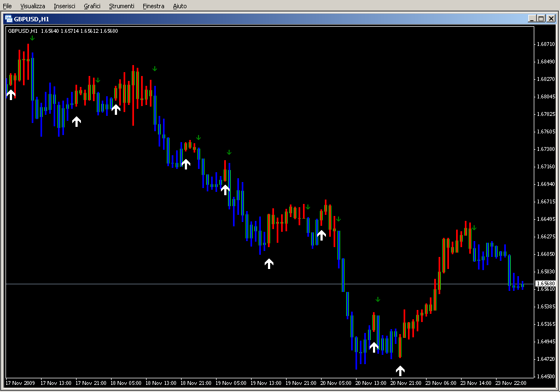560x392 pixels.
Task: Click the 1.65165 price scale label
Action: [x=546, y=324]
